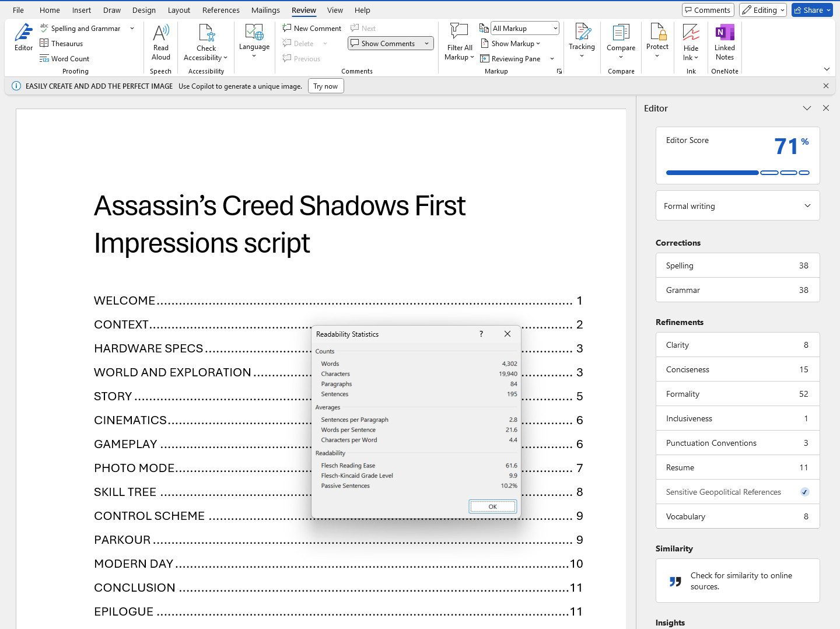
Task: Expand the Reviewing Pane dropdown arrow
Action: [552, 58]
